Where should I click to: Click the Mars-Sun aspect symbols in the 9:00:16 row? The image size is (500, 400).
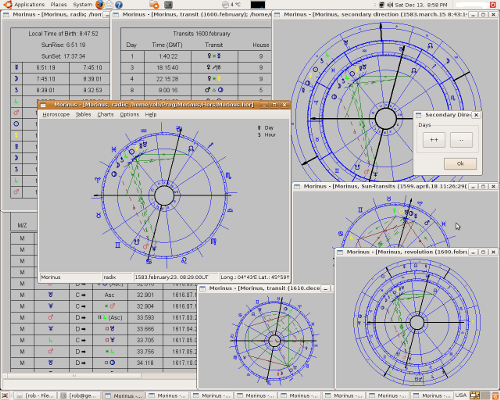(214, 90)
